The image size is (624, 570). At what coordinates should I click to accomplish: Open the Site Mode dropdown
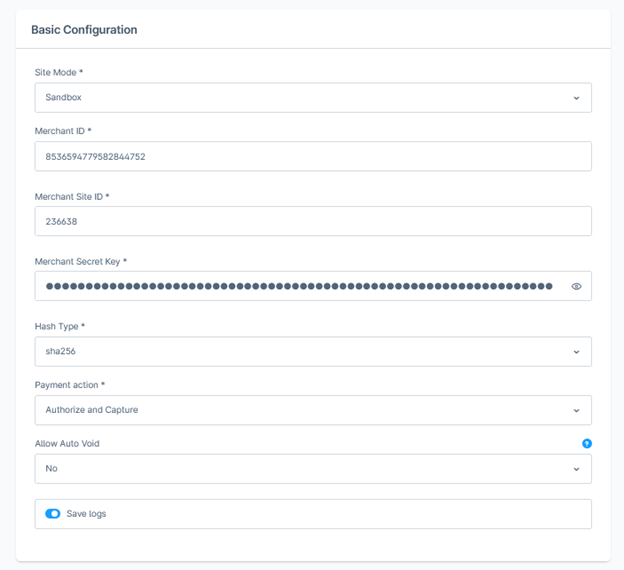[x=313, y=98]
